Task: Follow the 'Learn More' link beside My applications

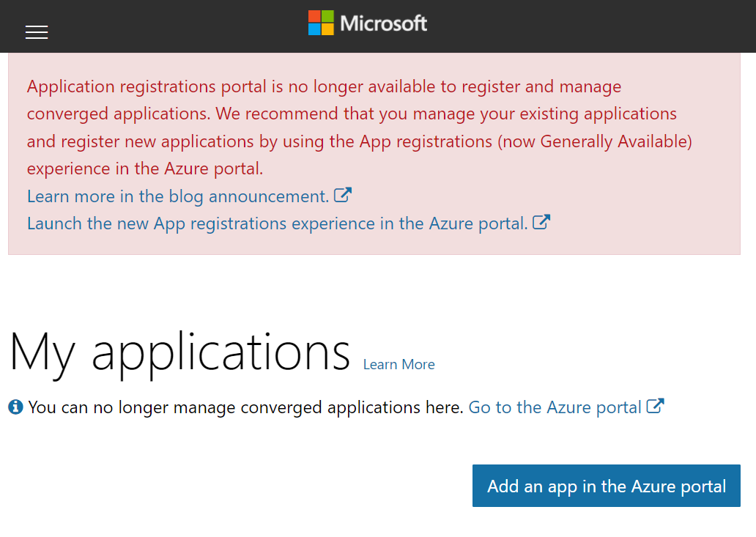Action: tap(399, 365)
